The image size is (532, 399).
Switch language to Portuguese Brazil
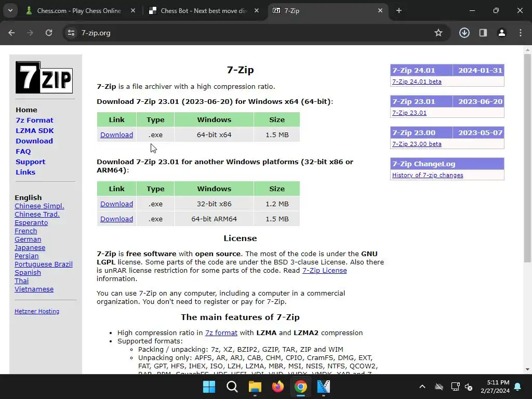point(44,264)
